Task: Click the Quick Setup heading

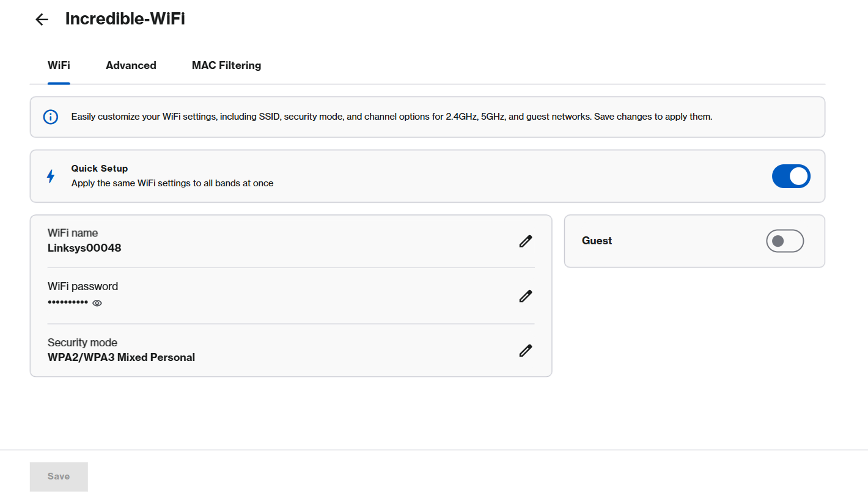Action: (x=100, y=169)
